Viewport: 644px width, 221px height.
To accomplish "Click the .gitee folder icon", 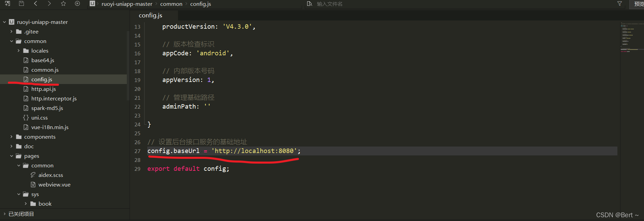I will (x=19, y=31).
